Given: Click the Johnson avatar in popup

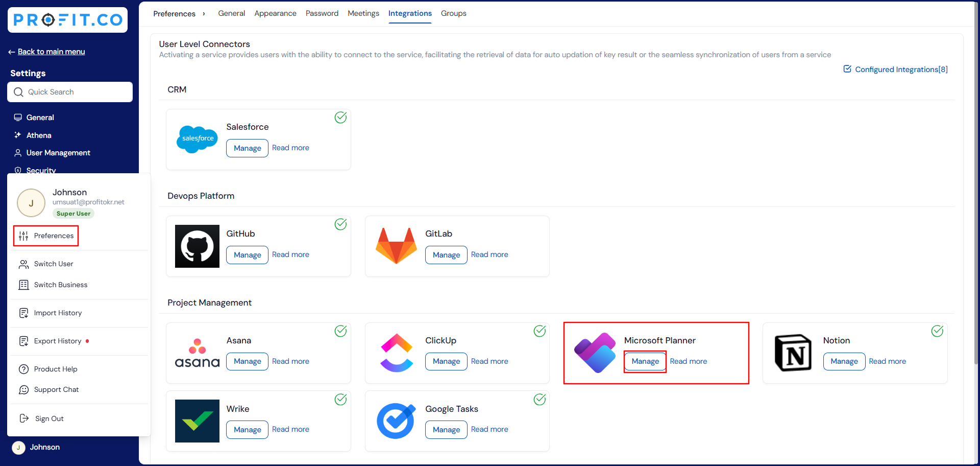Looking at the screenshot, I should click(31, 203).
